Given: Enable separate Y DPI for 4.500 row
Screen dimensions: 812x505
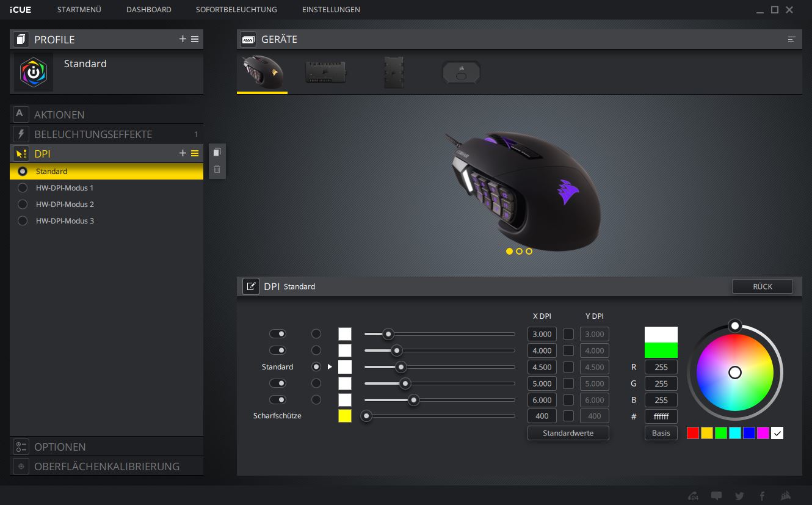Looking at the screenshot, I should 568,367.
